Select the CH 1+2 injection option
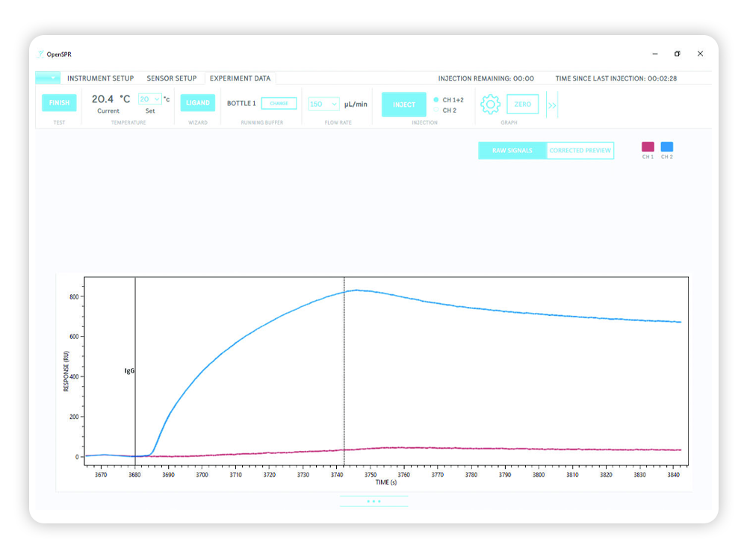 point(436,99)
